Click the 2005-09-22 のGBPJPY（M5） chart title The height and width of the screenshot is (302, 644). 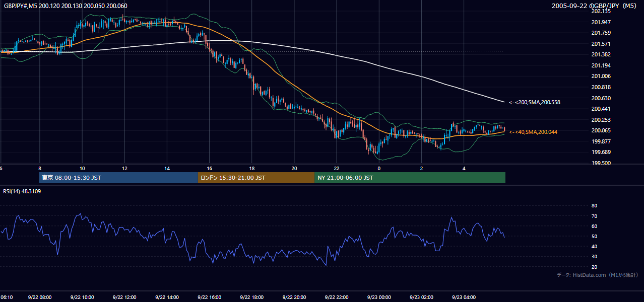[x=595, y=6]
